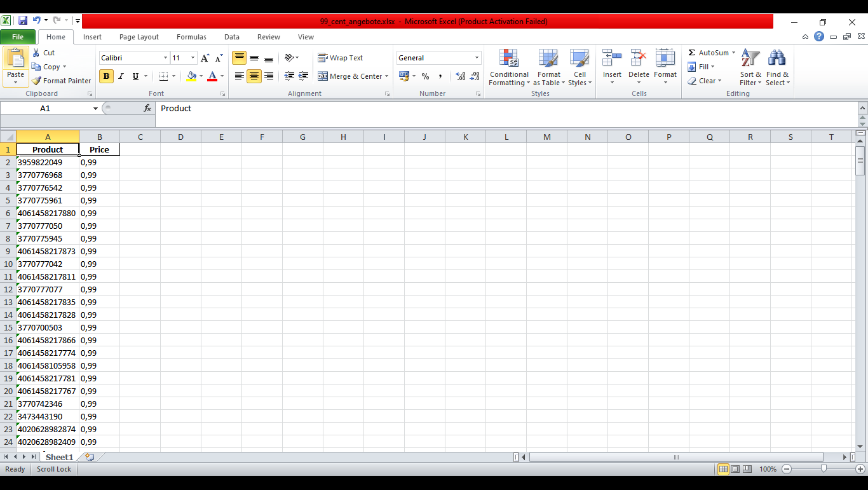Open the Number Format General combo box

(438, 58)
